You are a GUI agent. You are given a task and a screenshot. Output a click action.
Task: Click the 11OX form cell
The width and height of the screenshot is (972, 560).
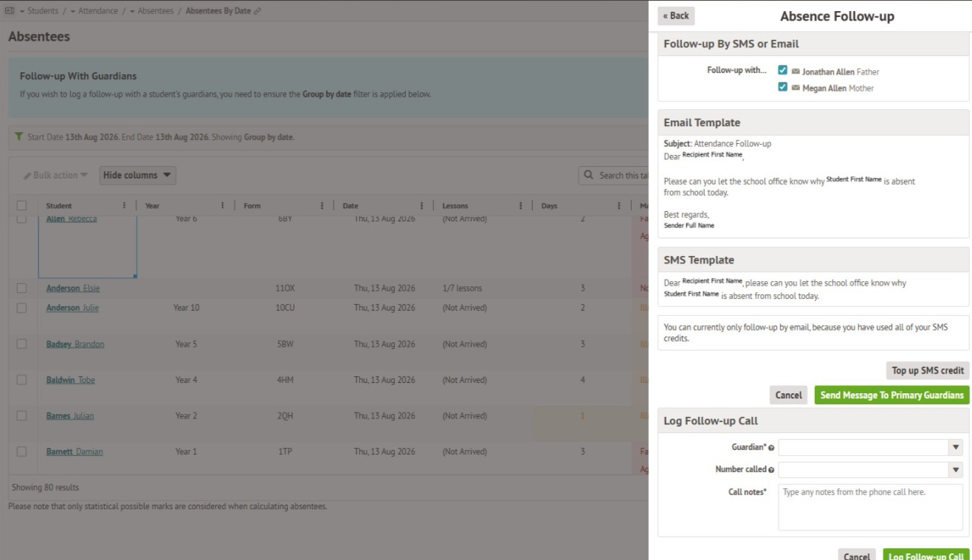[285, 288]
